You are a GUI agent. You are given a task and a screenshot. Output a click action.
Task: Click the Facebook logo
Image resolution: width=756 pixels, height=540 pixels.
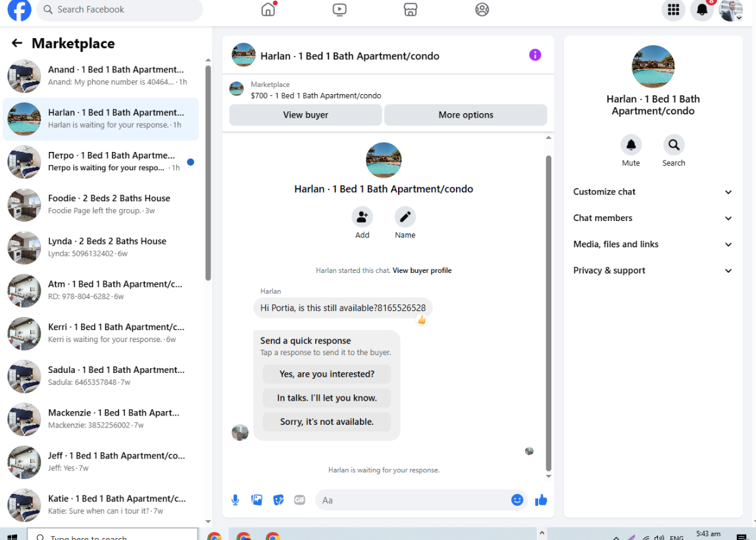click(19, 10)
